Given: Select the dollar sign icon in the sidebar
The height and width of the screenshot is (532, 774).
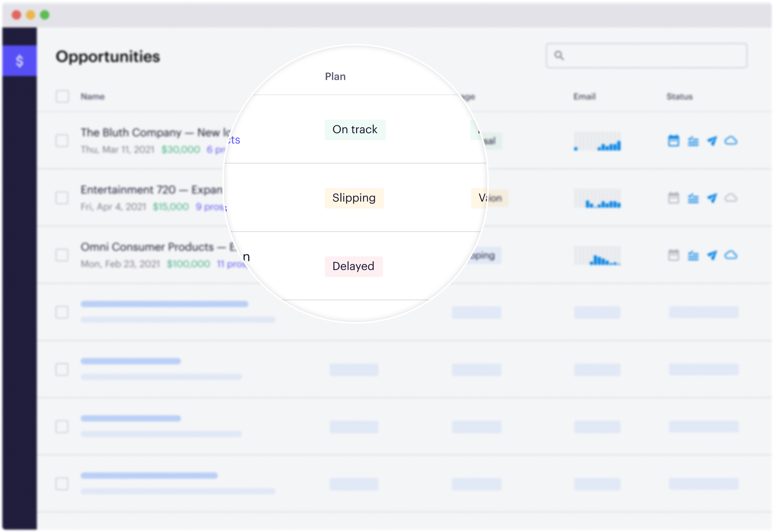Looking at the screenshot, I should (x=19, y=60).
